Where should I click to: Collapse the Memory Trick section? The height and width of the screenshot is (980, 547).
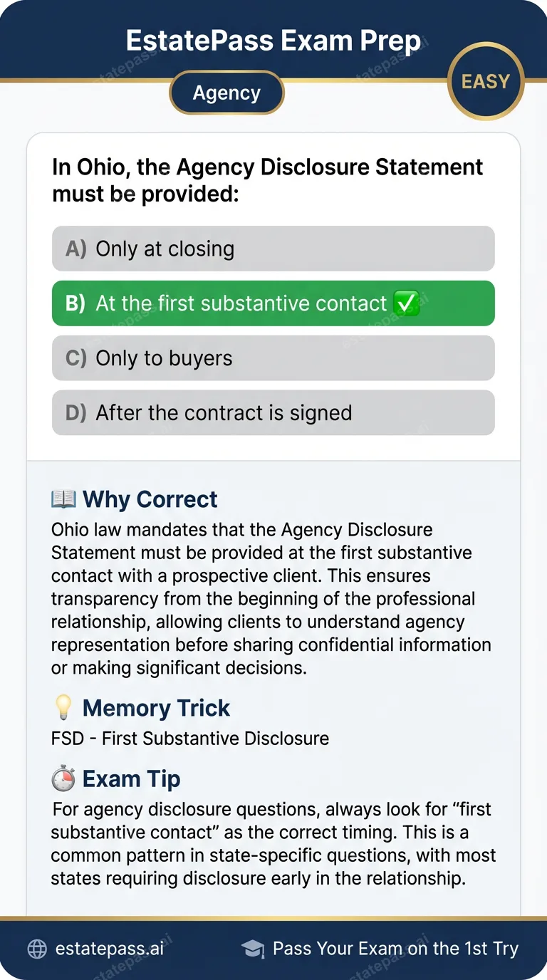click(155, 707)
